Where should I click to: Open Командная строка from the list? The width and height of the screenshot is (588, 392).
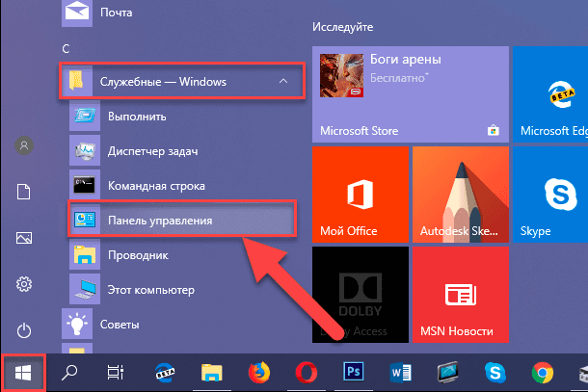point(182,186)
